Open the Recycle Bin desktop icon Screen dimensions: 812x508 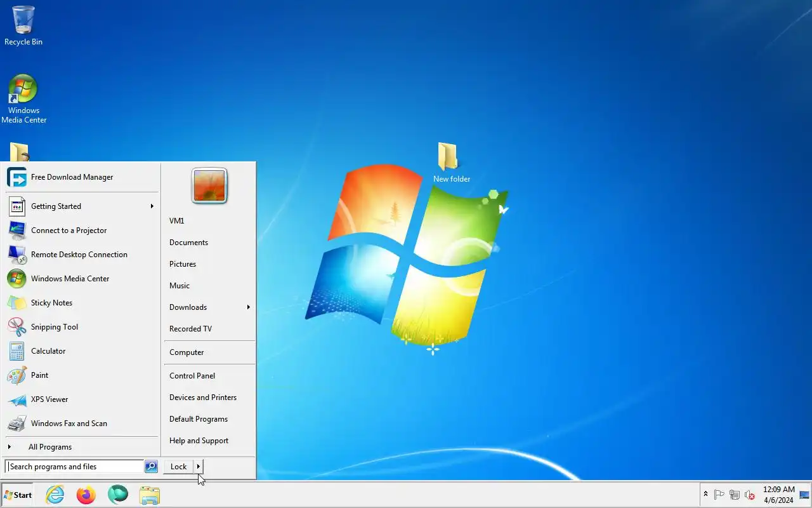(x=23, y=25)
